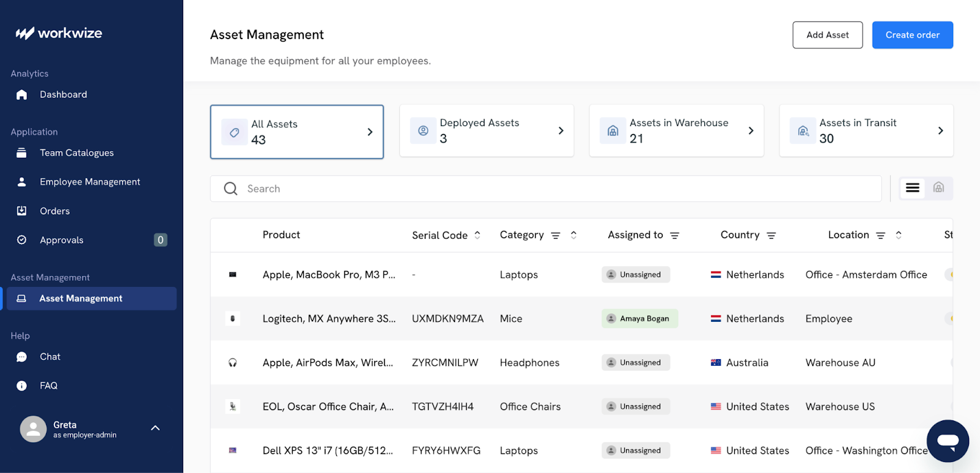Image resolution: width=980 pixels, height=473 pixels.
Task: Click the Create order button
Action: (912, 35)
